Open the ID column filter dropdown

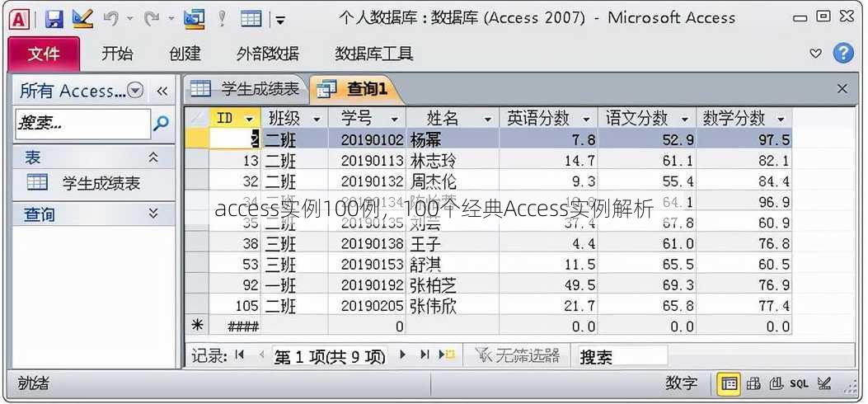click(250, 119)
